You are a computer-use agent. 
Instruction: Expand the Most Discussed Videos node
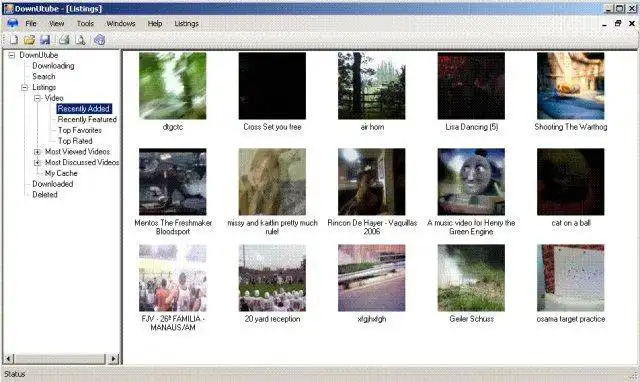[x=37, y=162]
